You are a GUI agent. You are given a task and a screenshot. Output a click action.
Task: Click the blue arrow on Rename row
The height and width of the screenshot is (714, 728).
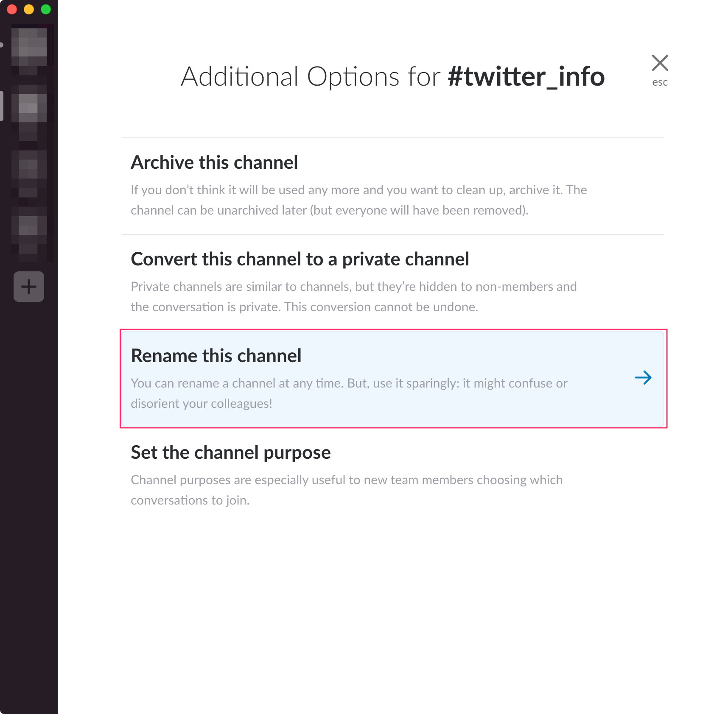[643, 377]
